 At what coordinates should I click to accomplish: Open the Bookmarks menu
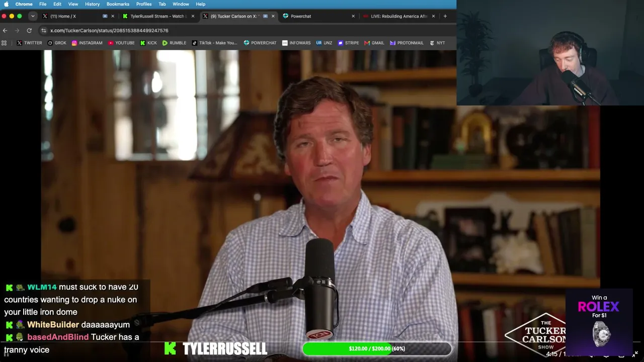click(118, 4)
